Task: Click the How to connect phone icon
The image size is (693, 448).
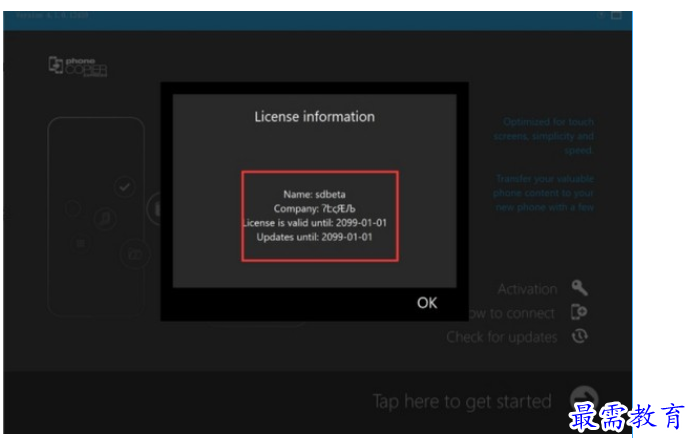Action: pos(579,312)
